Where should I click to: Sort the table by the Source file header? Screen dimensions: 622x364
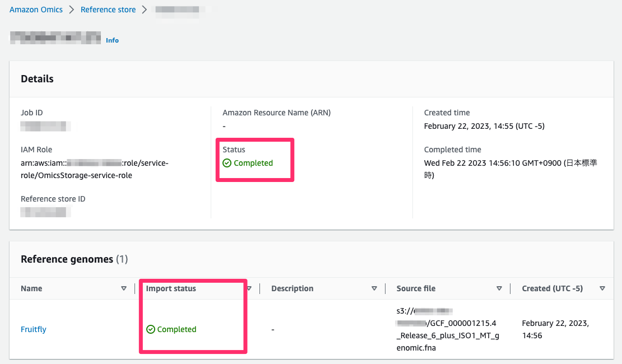pos(416,288)
